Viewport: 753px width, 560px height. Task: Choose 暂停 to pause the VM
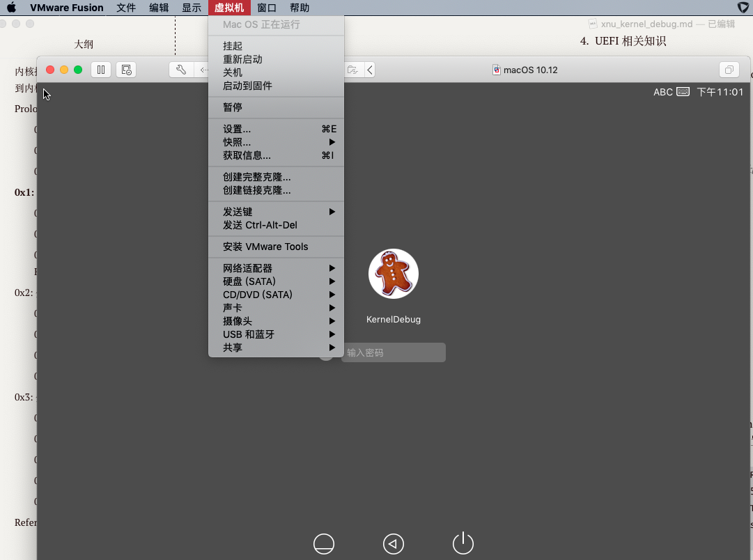(276, 107)
